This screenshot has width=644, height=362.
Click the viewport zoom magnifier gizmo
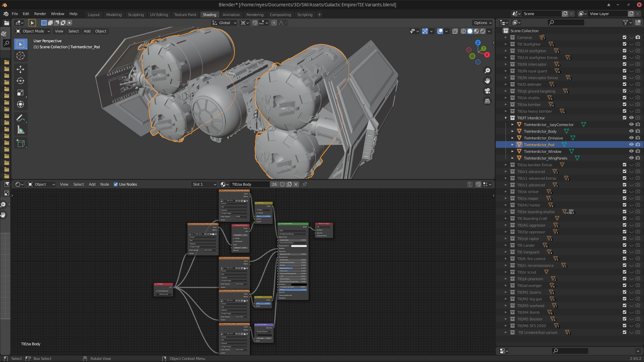tap(487, 71)
